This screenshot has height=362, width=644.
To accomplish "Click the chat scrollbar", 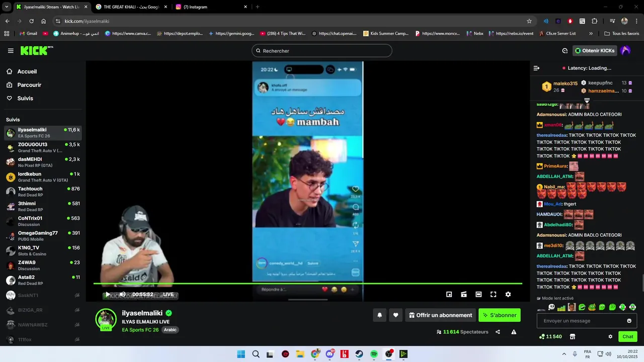I will tap(642, 283).
